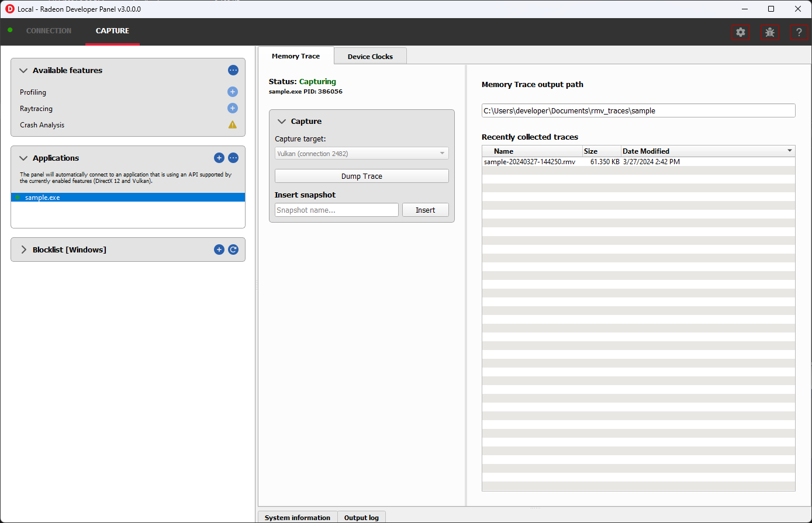
Task: Switch to the Device Clocks tab
Action: pos(370,57)
